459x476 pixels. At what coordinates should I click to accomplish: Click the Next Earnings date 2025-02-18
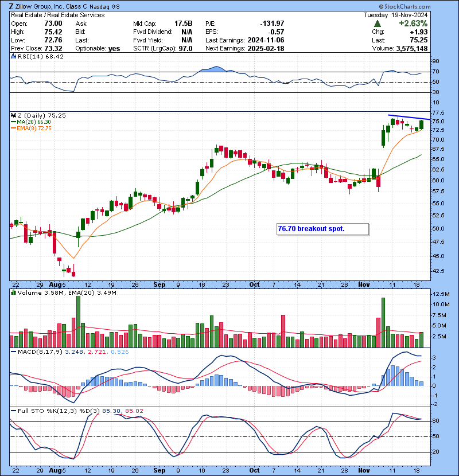click(266, 49)
